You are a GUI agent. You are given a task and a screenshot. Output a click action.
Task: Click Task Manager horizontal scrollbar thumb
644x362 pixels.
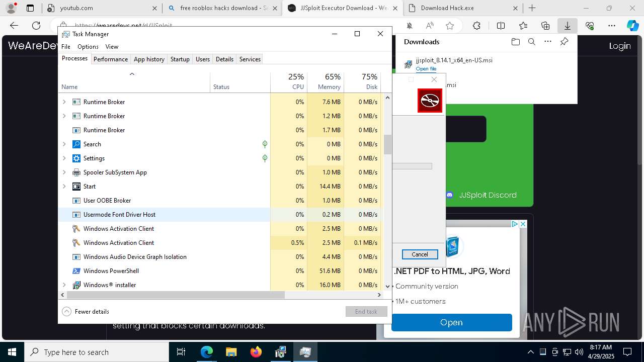[x=176, y=295]
